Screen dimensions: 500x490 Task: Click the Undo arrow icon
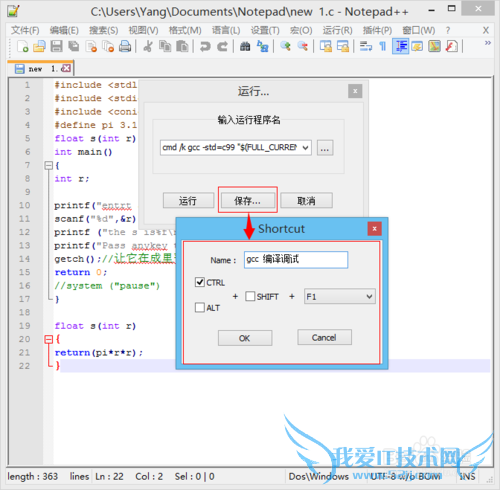[205, 46]
